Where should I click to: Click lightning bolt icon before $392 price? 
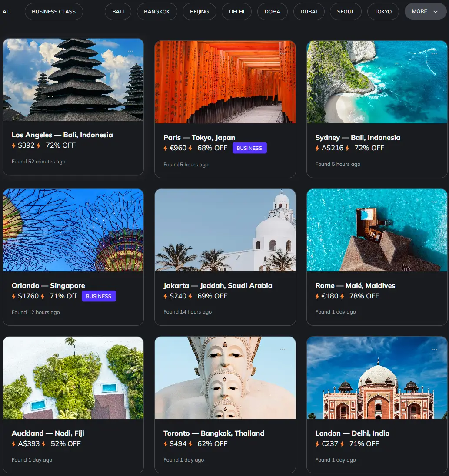click(14, 145)
